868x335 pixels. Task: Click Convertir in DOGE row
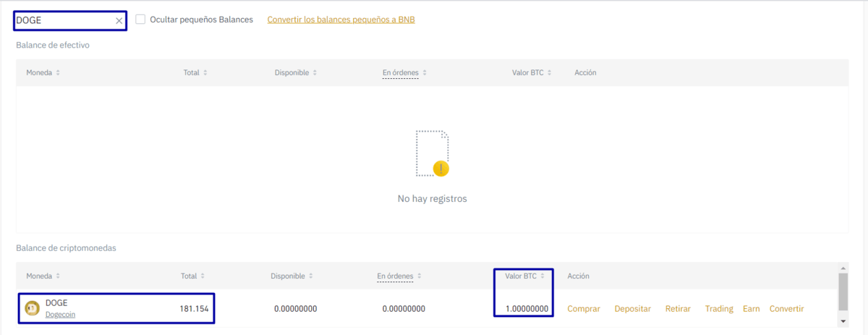pyautogui.click(x=786, y=309)
